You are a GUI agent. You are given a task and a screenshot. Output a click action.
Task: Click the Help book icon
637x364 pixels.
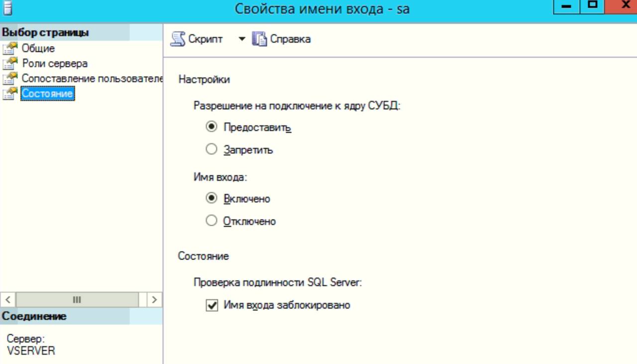[x=259, y=39]
